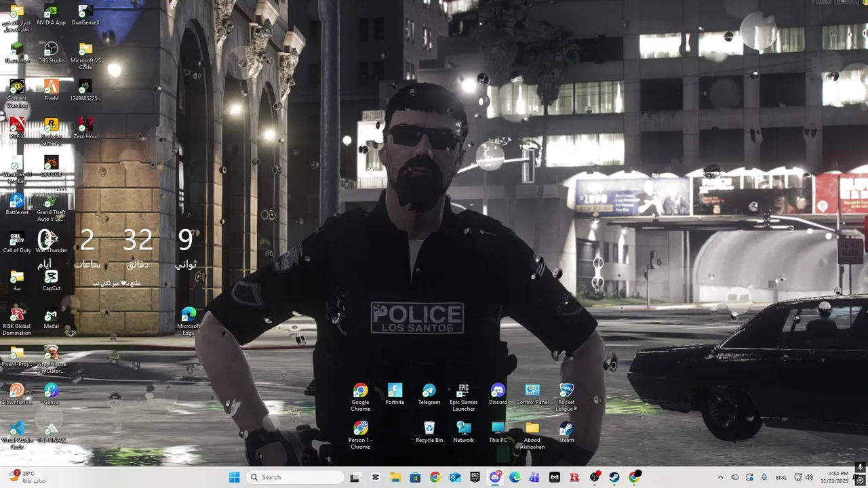Viewport: 868px width, 488px height.
Task: Open Microsoft Edge desktop shortcut
Action: [189, 322]
